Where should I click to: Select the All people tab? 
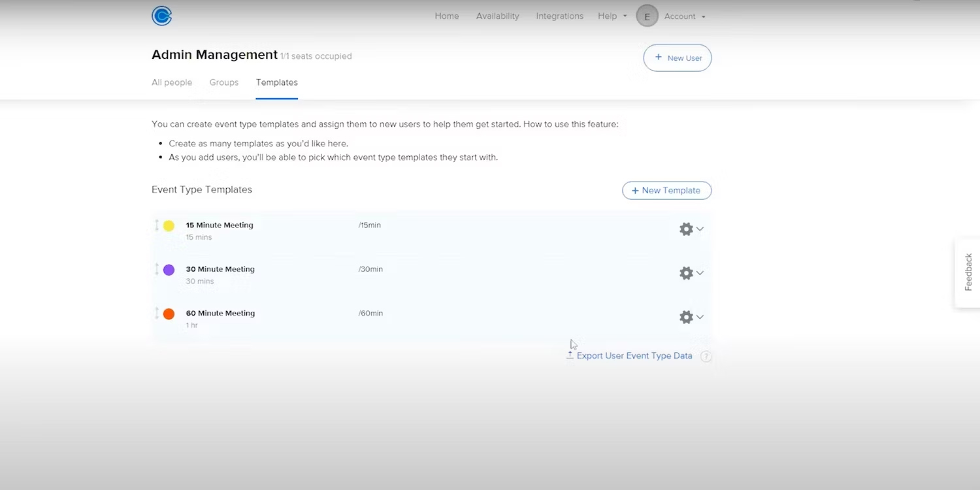pyautogui.click(x=172, y=82)
